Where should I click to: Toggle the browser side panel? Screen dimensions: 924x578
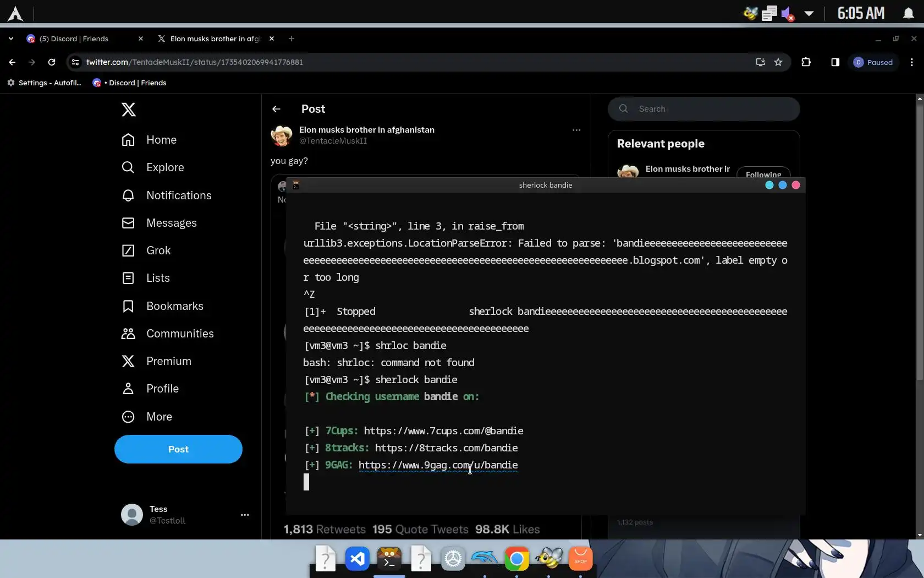point(835,62)
